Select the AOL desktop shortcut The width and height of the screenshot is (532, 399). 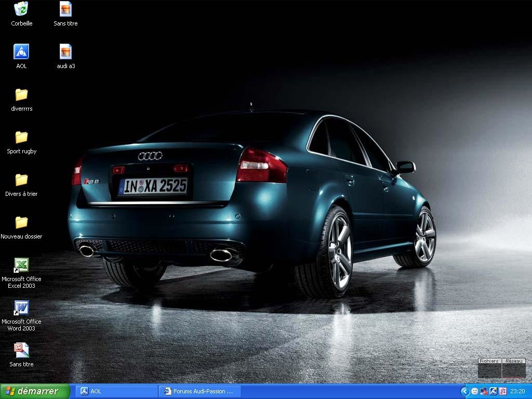[21, 52]
